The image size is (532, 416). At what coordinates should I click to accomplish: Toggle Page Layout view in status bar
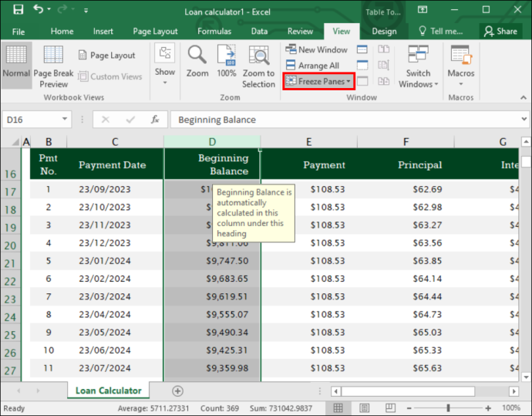click(365, 408)
